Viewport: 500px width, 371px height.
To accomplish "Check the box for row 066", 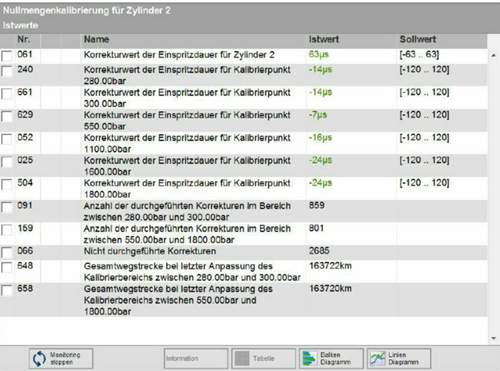I will [7, 253].
